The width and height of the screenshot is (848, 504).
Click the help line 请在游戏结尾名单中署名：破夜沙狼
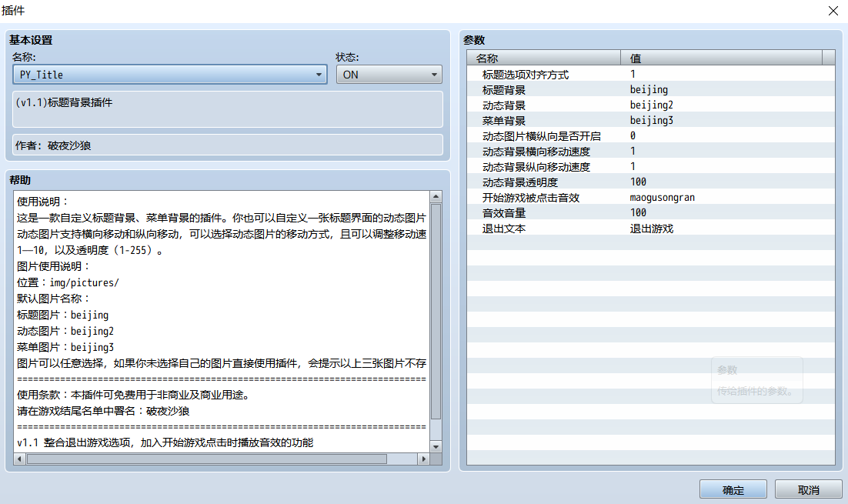[103, 411]
